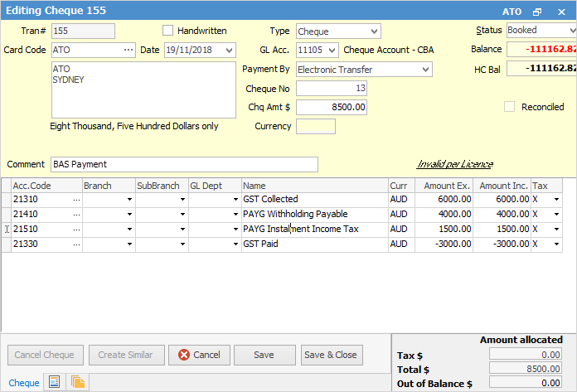Viewport: 577px width, 392px height.
Task: Open account lookup for code 21510
Action: click(x=76, y=230)
